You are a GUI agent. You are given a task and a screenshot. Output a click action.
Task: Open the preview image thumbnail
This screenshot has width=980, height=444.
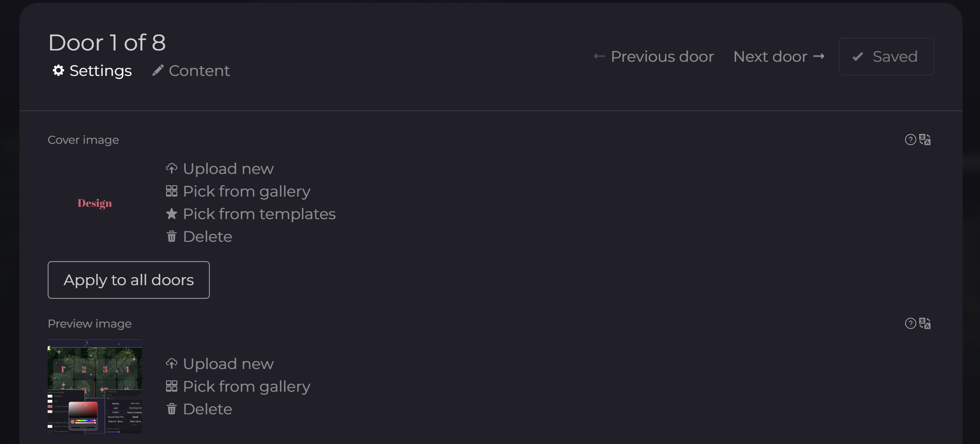coord(95,386)
